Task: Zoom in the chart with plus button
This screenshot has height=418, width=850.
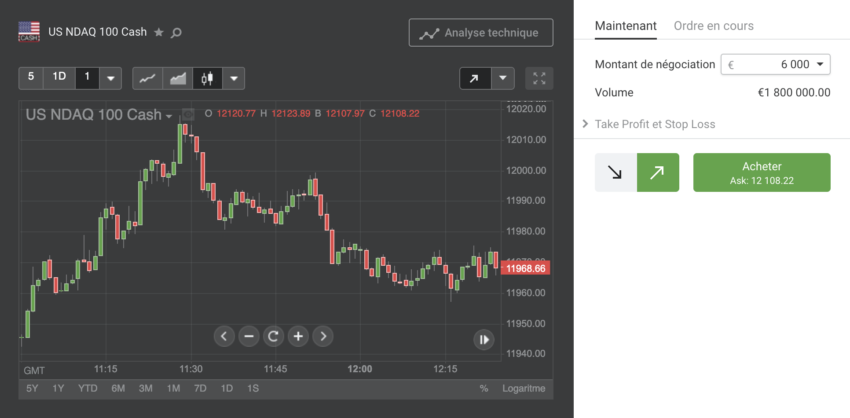Action: [298, 336]
